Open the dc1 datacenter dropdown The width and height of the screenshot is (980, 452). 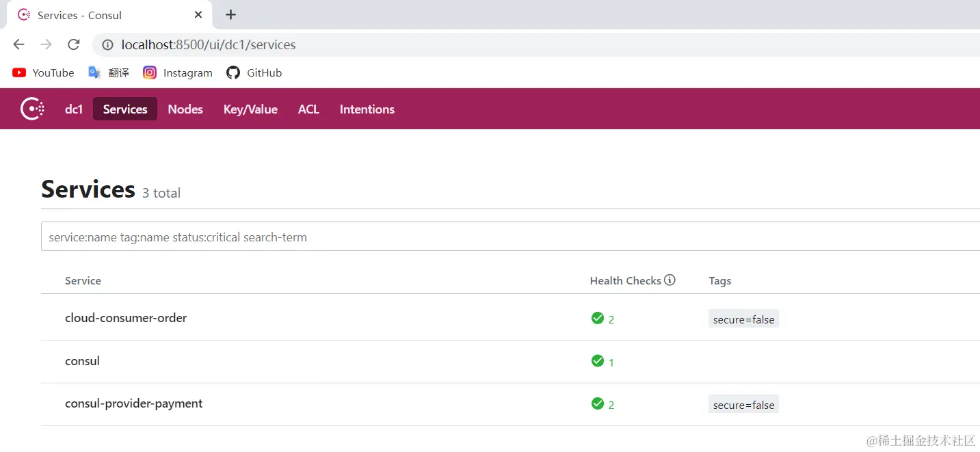coord(74,109)
